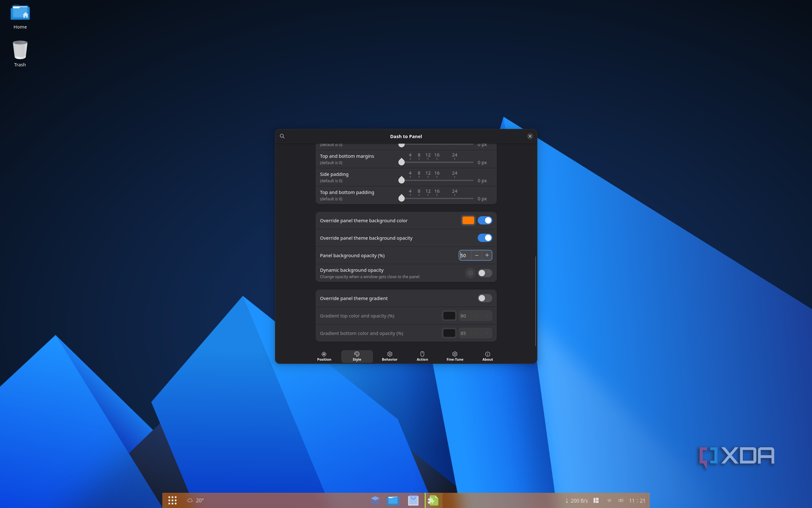The width and height of the screenshot is (812, 508).
Task: Open gradient bottom color swatch
Action: click(449, 333)
